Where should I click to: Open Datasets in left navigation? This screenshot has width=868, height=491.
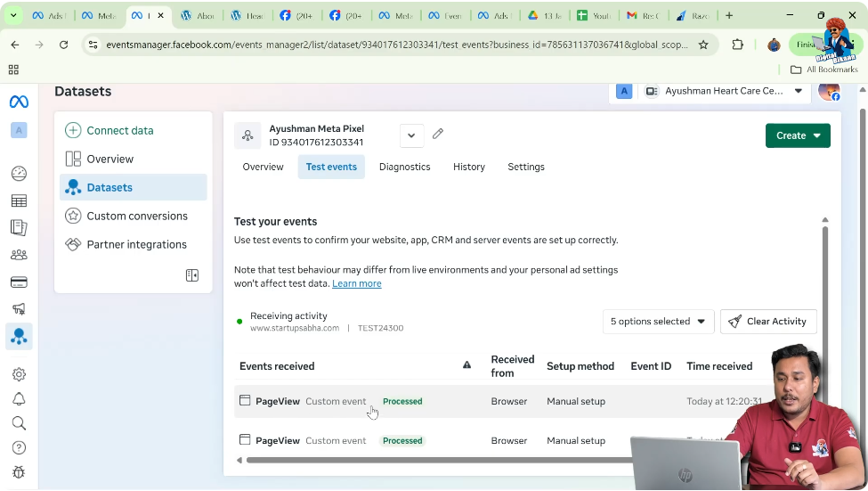pos(134,187)
